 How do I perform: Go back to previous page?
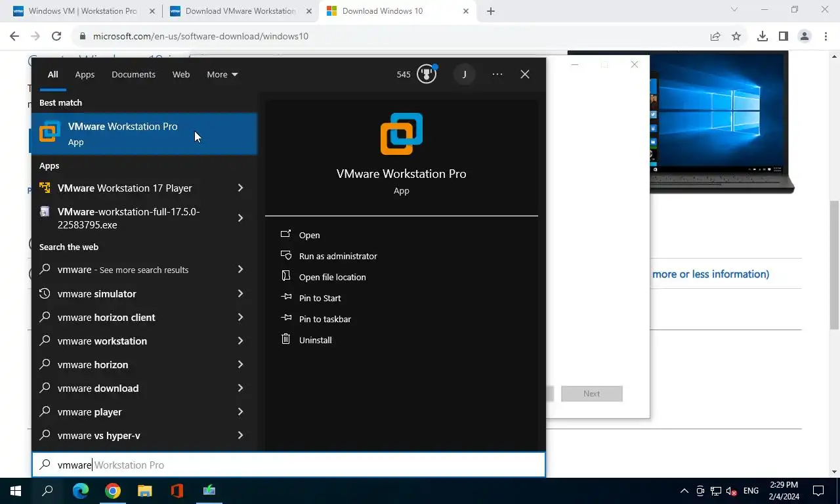tap(14, 36)
